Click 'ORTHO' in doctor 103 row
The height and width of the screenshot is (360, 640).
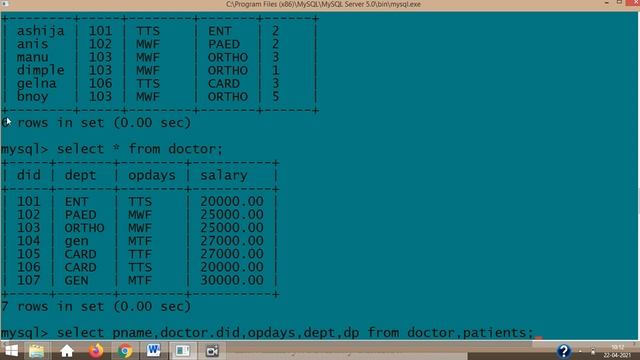(x=84, y=228)
